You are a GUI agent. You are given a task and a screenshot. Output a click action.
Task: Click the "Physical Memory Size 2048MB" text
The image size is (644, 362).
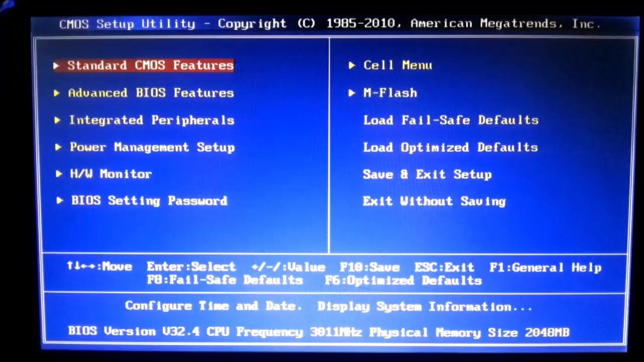coord(469,332)
